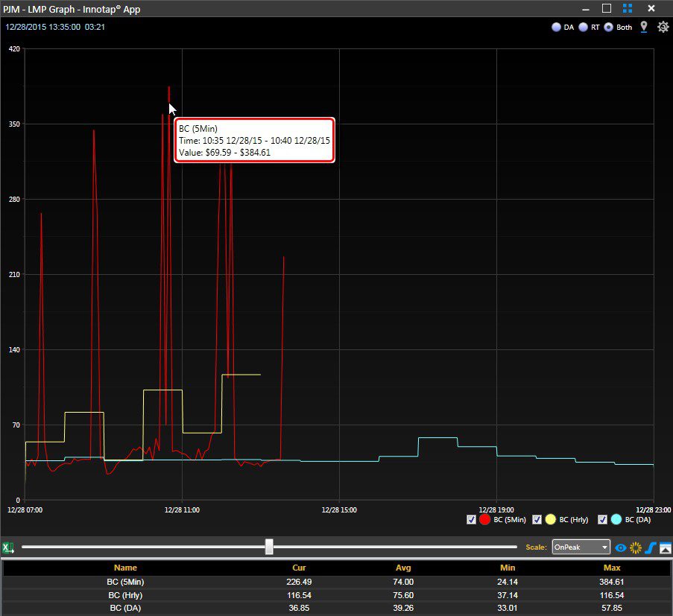Select the BC (5Min) table row name
The image size is (673, 616).
[x=125, y=582]
